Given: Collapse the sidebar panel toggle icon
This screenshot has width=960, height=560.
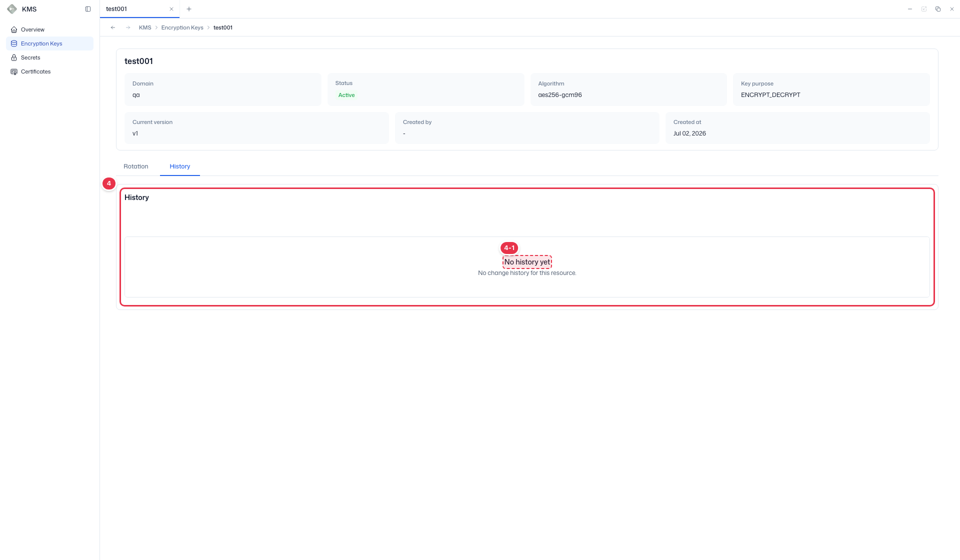Looking at the screenshot, I should point(88,9).
